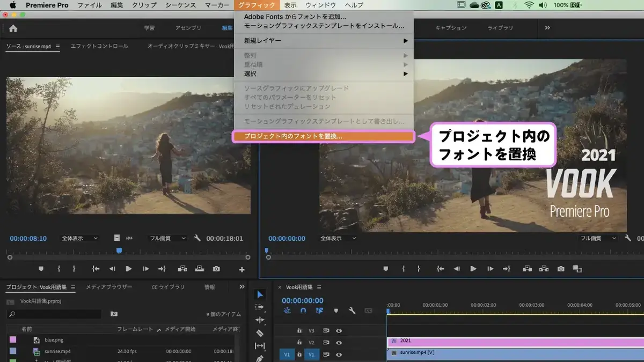Click the timeline Snap magnet icon
The width and height of the screenshot is (644, 362).
point(303,311)
